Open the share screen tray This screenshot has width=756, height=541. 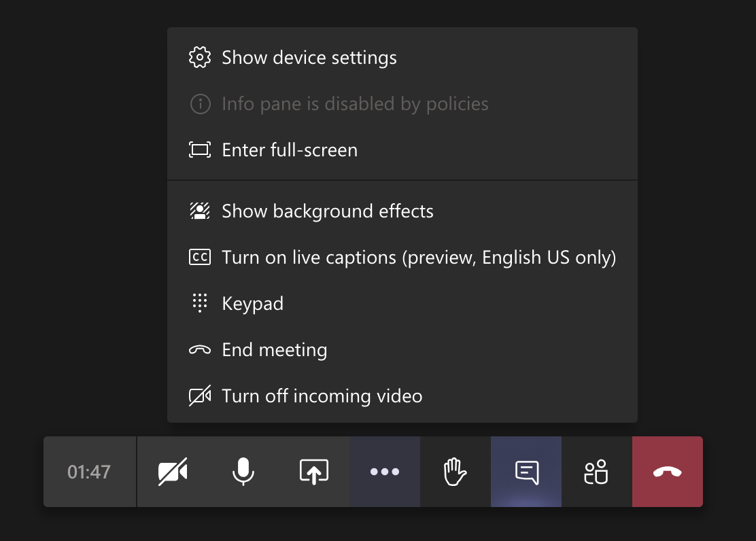pos(314,472)
